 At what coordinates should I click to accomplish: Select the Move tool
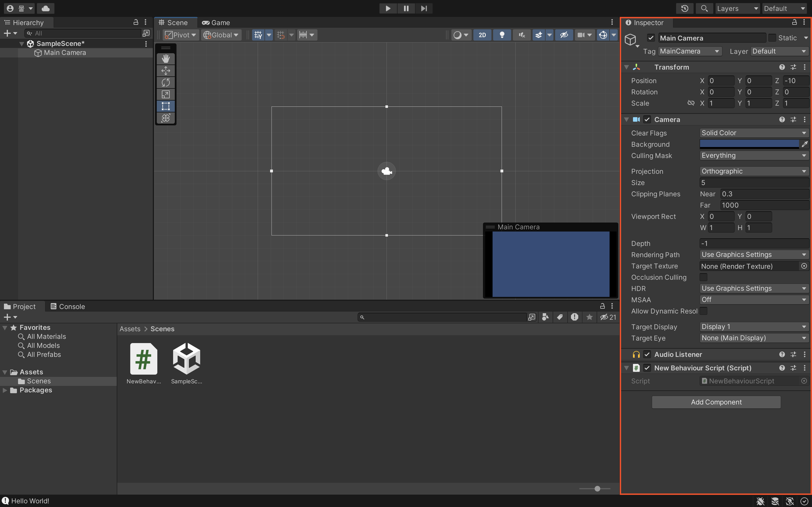166,71
